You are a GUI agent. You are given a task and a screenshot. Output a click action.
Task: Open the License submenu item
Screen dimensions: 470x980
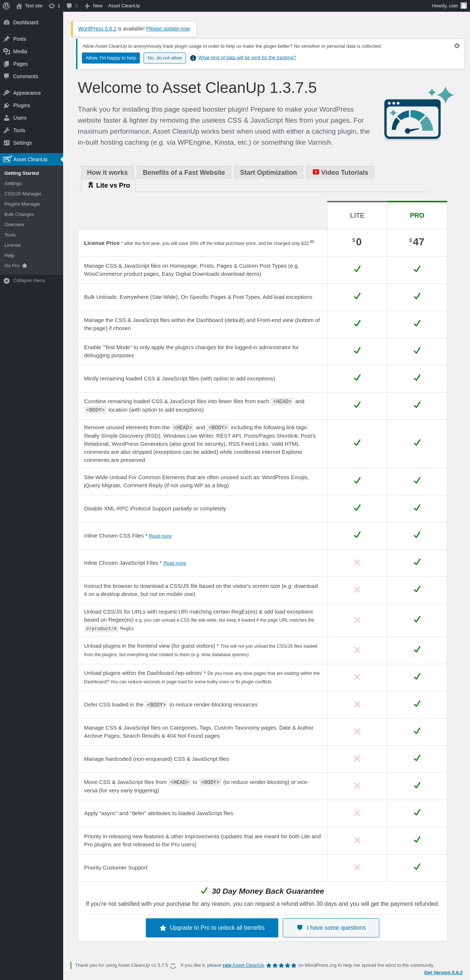pos(12,245)
